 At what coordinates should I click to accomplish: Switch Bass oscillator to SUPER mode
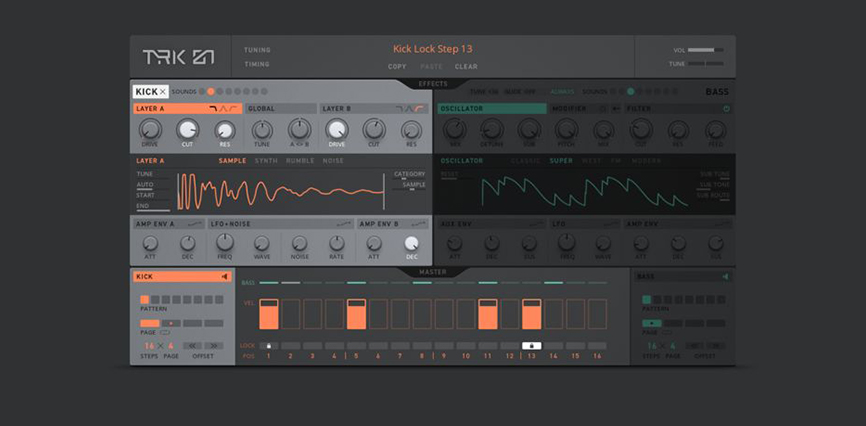point(561,161)
